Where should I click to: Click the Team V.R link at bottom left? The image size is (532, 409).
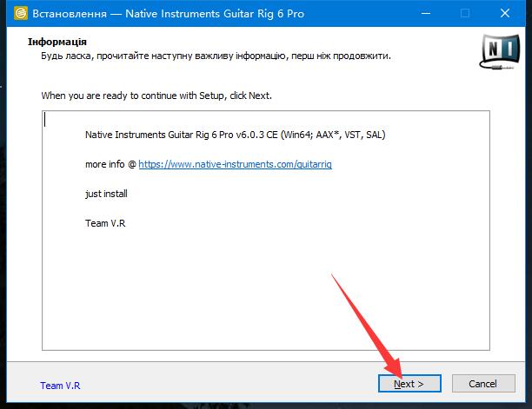tap(60, 386)
